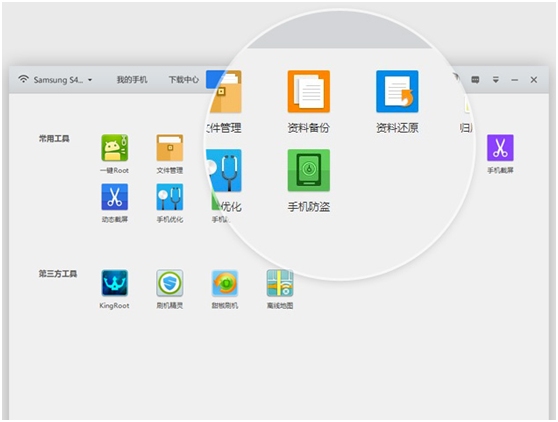Click purple 手机截屏 scissors icon
558x422 pixels.
500,148
